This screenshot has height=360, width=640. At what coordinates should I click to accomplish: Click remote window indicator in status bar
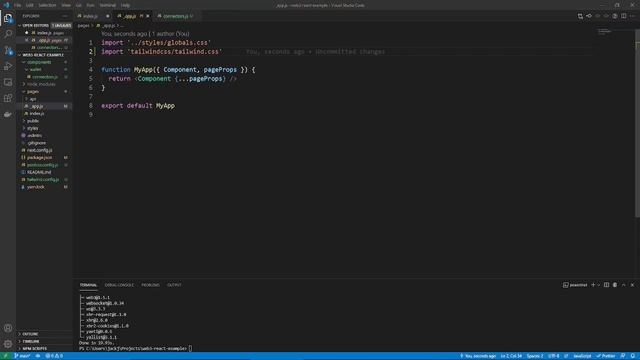[6, 356]
